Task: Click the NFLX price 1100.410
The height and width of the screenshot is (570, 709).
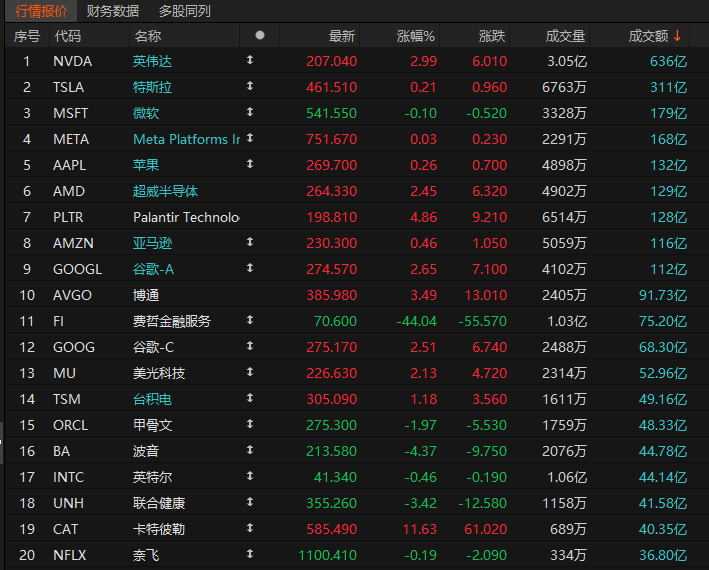Action: coord(328,555)
